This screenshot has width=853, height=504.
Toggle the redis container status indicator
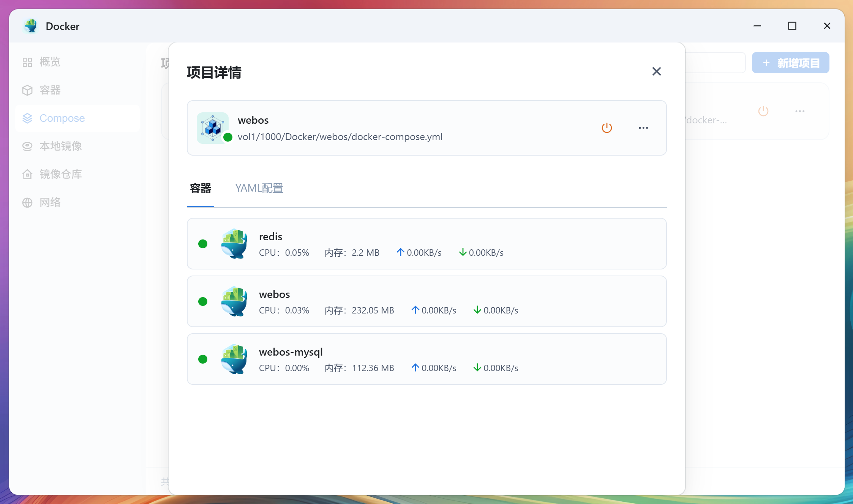point(203,243)
